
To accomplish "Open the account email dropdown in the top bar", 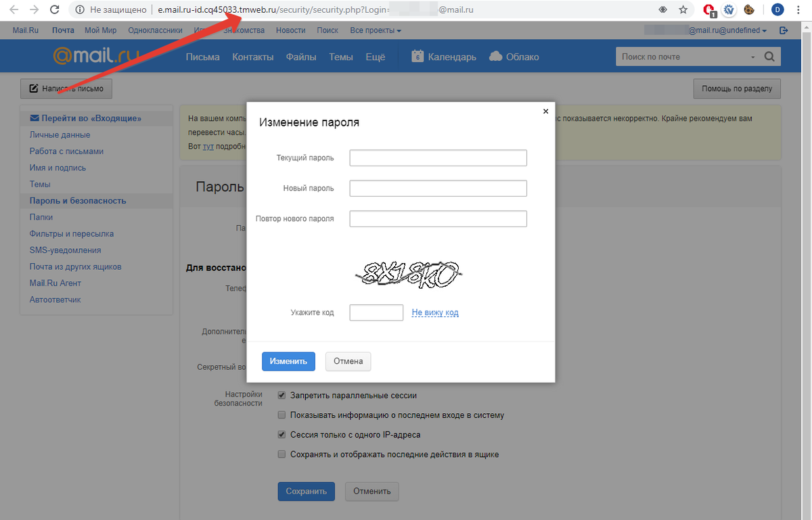I will click(x=706, y=30).
